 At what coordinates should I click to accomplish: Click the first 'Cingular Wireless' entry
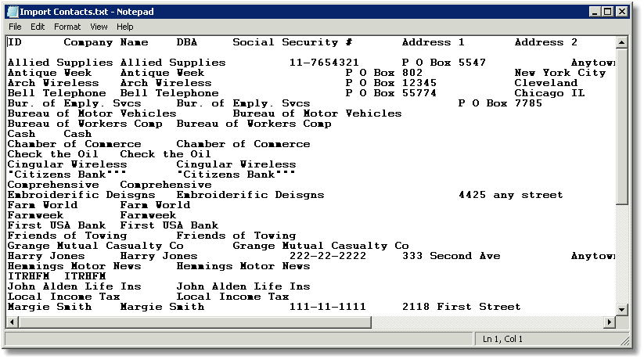tap(67, 164)
